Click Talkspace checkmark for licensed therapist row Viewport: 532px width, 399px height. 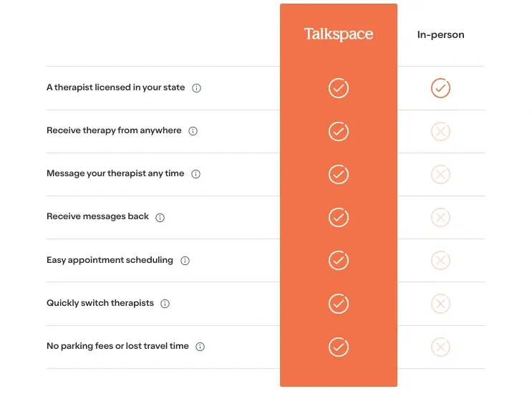339,88
